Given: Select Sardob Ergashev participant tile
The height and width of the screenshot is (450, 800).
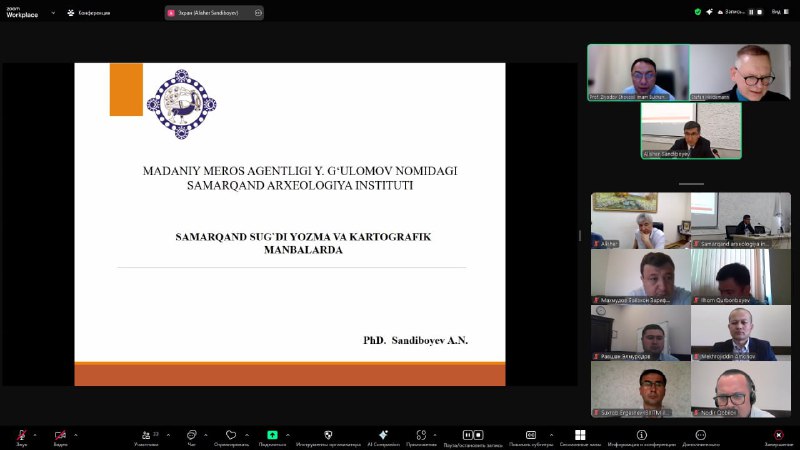Looking at the screenshot, I should coord(641,389).
